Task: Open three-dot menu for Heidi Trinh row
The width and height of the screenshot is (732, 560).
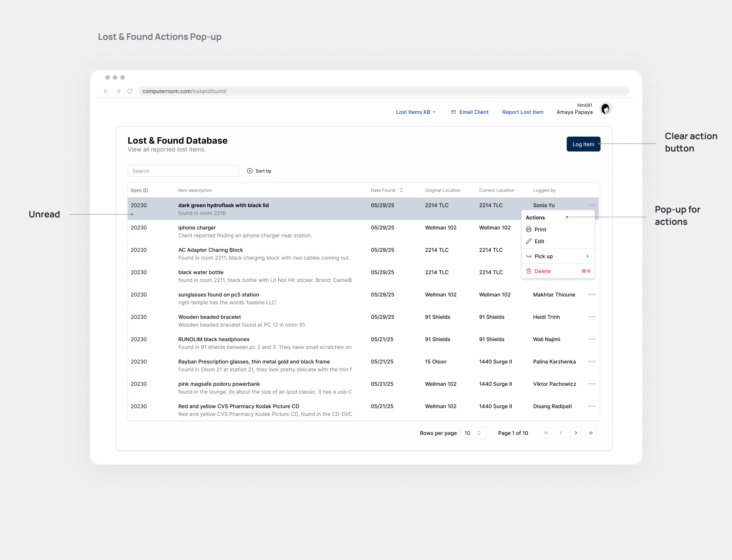Action: click(592, 317)
